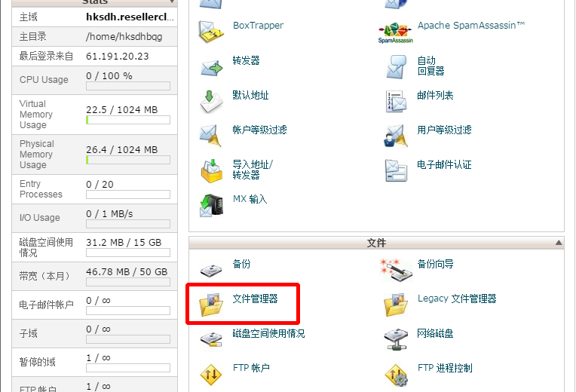Image resolution: width=576 pixels, height=392 pixels.
Task: Click the 邮件列表 mailing list icon
Action: (x=396, y=102)
